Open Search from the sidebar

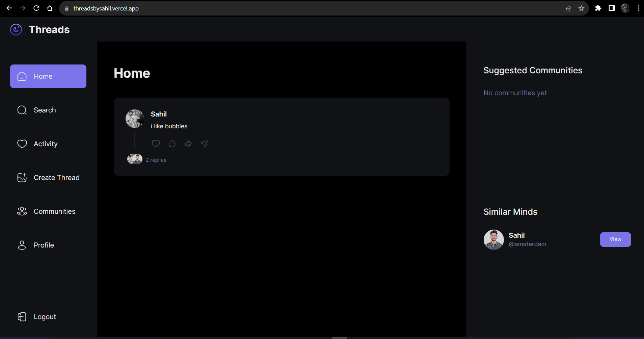(x=45, y=110)
